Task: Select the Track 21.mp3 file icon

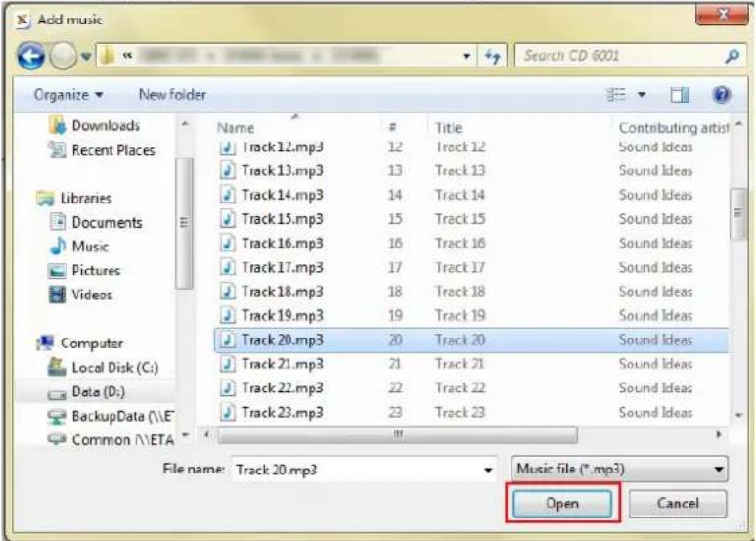Action: point(228,364)
